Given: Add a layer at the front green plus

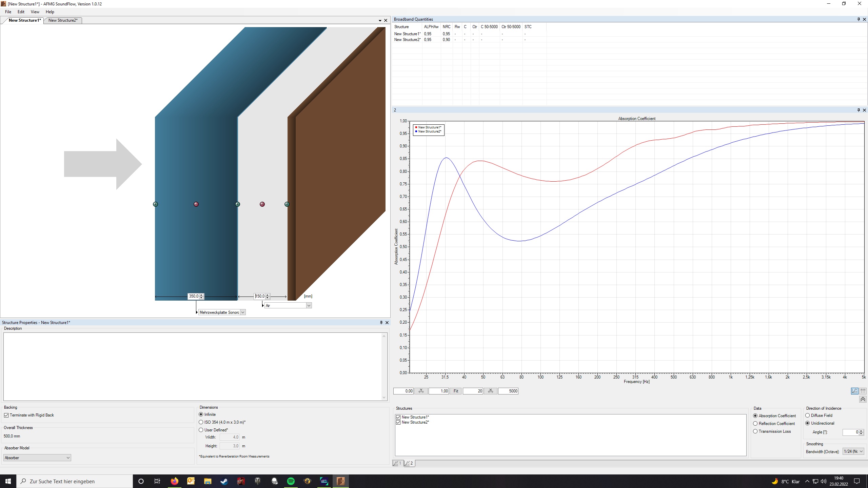Looking at the screenshot, I should click(155, 204).
